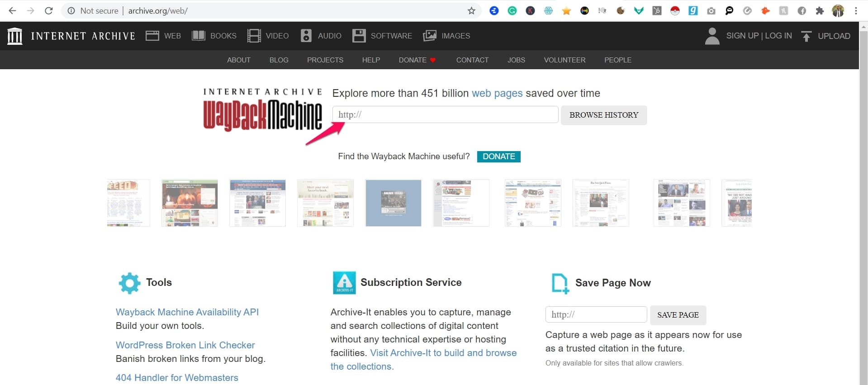Open the 'Meet your next favorite book' thumbnail
The width and height of the screenshot is (868, 385).
[325, 203]
